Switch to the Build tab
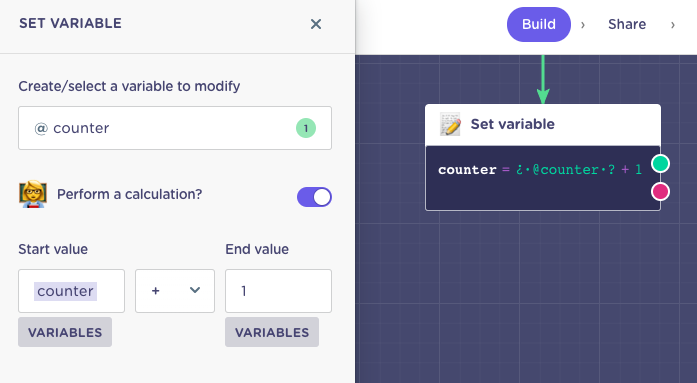 pyautogui.click(x=539, y=24)
